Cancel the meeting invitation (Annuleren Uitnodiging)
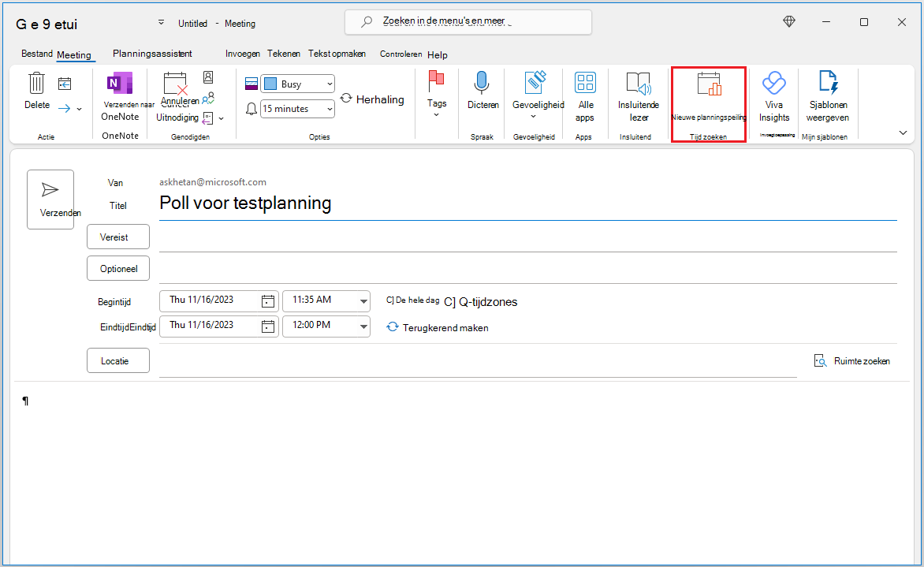Viewport: 924px width, 567px height. click(177, 97)
